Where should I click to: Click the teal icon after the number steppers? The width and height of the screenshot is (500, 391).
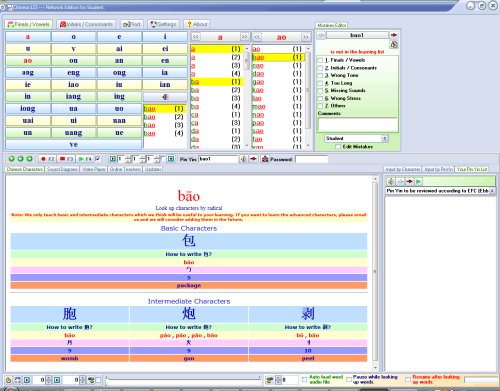171,159
